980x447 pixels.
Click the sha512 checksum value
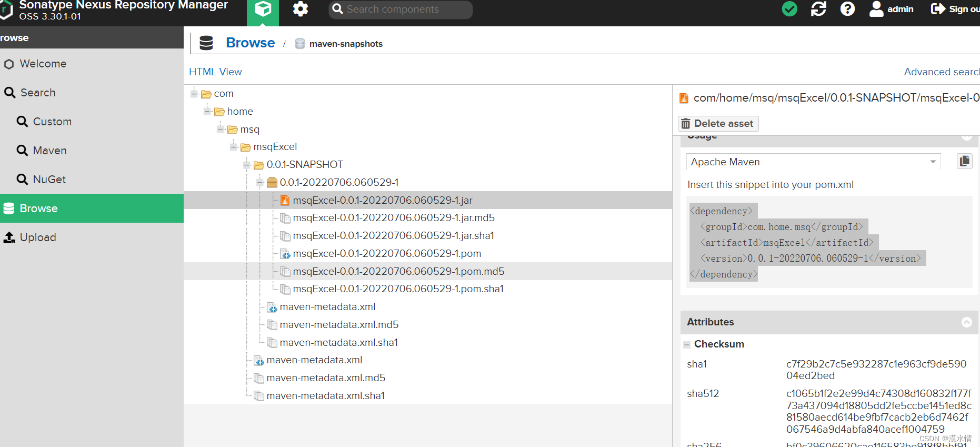tap(879, 411)
